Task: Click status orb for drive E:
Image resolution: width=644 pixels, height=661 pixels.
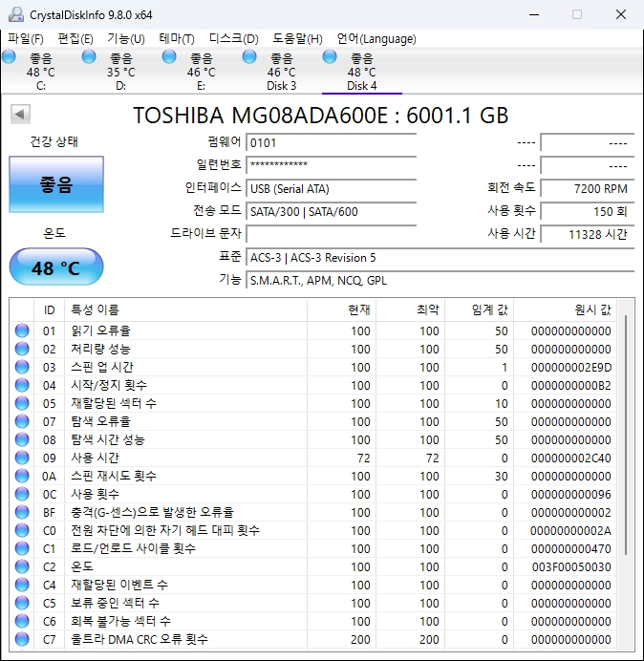Action: click(x=169, y=56)
